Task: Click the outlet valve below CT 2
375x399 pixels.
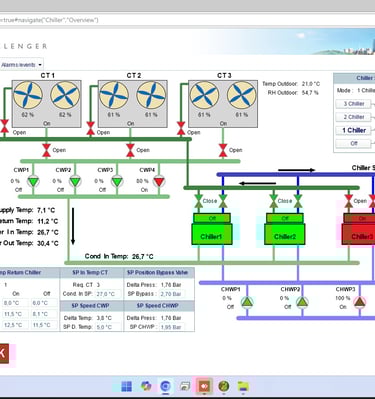Action: (130, 150)
